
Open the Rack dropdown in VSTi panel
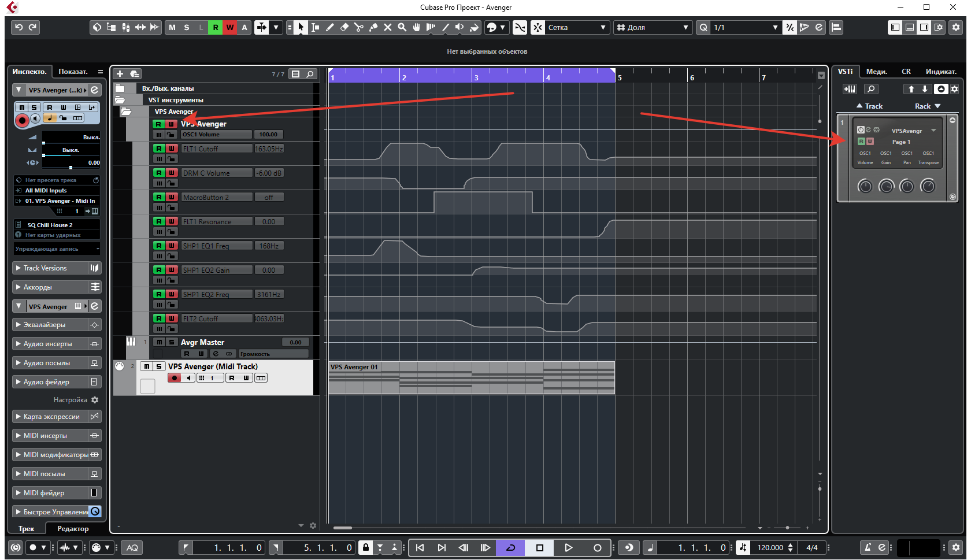[x=928, y=106]
